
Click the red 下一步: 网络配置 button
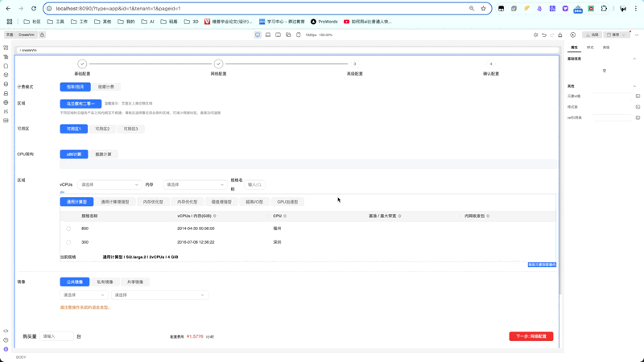click(x=531, y=336)
